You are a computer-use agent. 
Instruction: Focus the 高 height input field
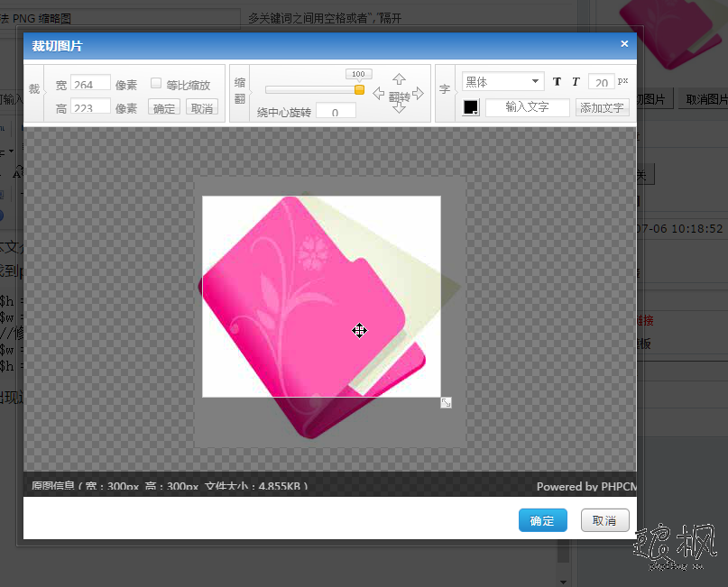click(90, 106)
